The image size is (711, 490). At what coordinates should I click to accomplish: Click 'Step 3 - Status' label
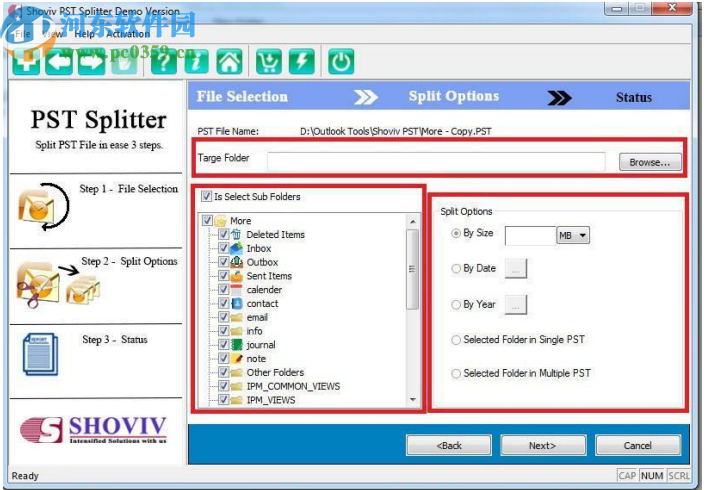115,339
